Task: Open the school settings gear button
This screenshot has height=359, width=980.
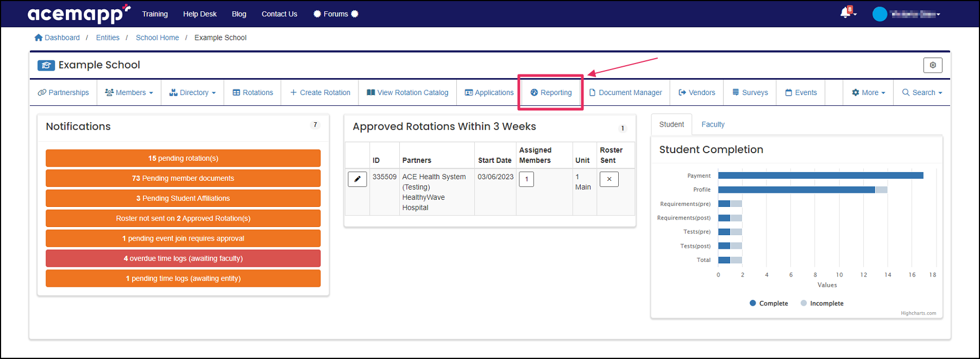Action: (x=933, y=65)
